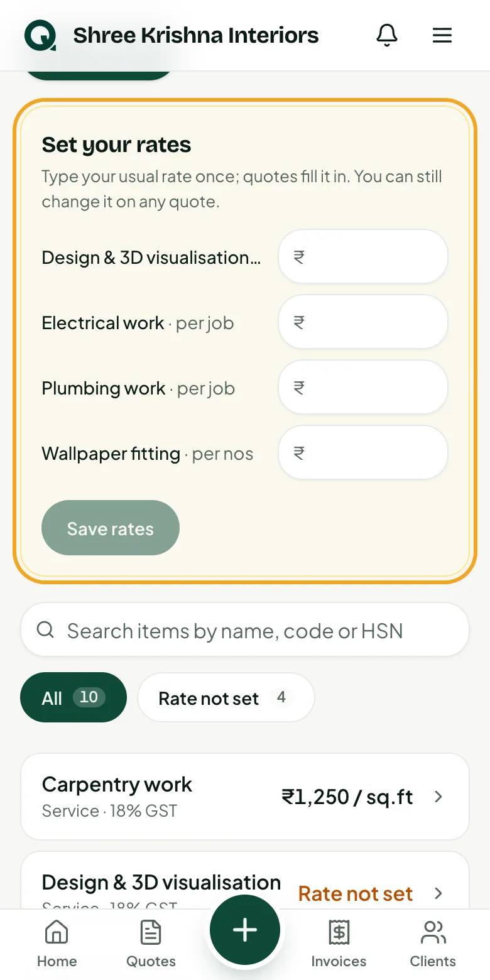Open the hamburger menu
The image size is (490, 980).
442,35
